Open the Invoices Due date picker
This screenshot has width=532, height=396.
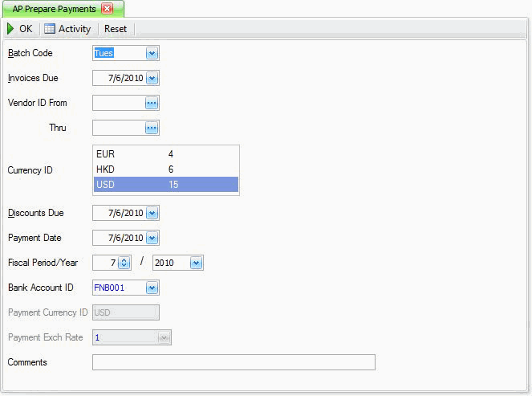pyautogui.click(x=152, y=79)
